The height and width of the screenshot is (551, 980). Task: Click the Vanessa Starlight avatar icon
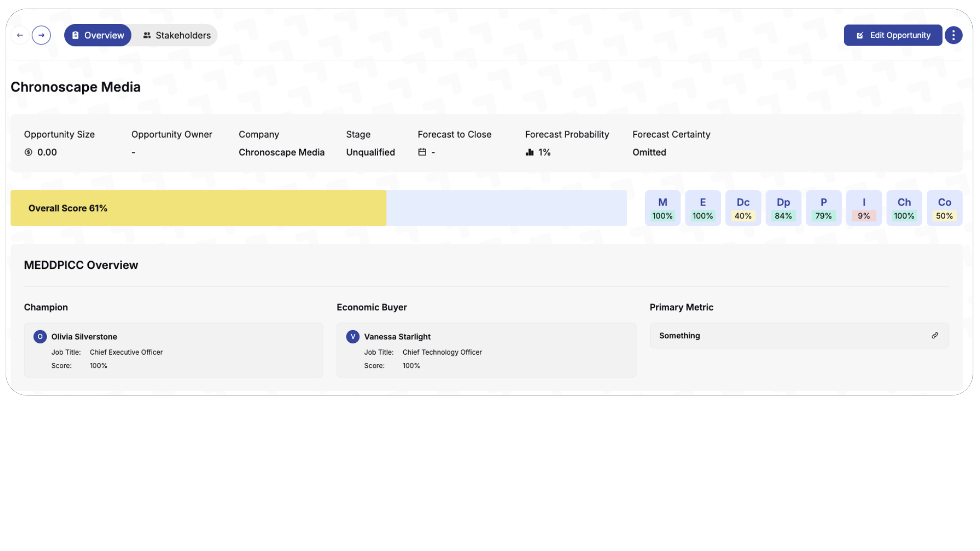click(353, 337)
